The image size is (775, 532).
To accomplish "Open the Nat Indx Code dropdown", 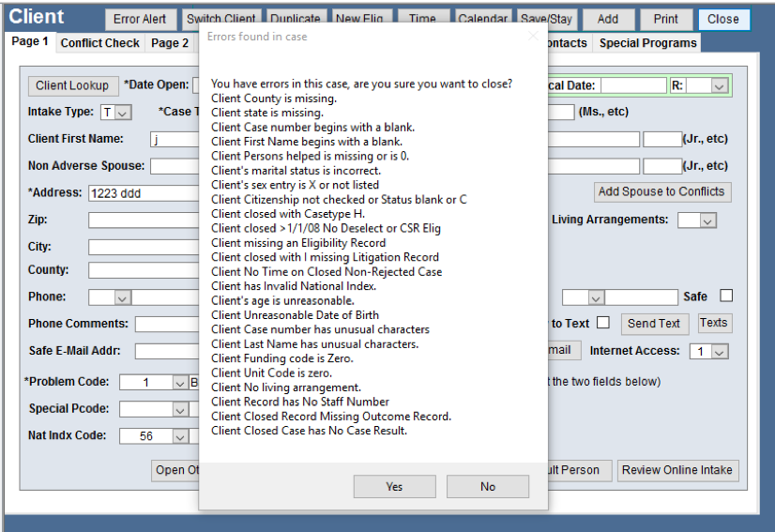I will 179,436.
